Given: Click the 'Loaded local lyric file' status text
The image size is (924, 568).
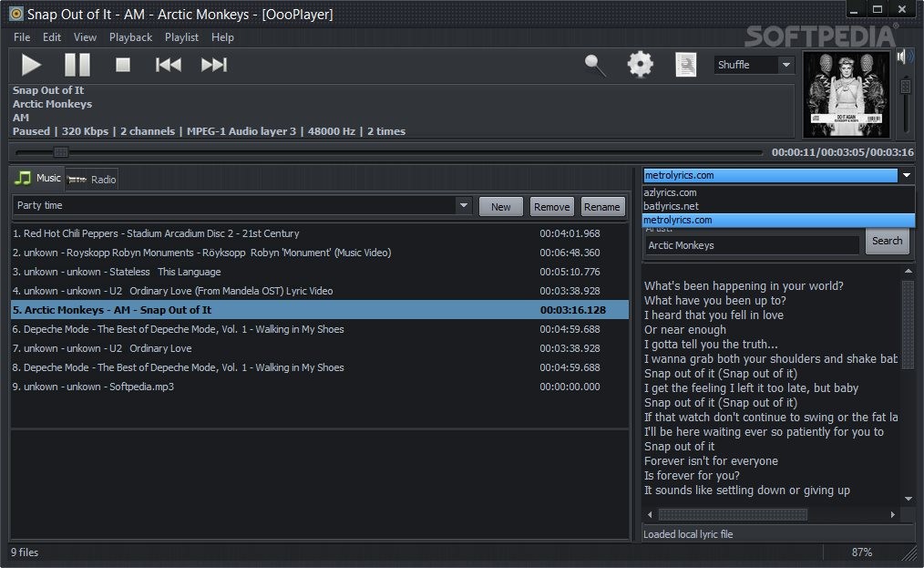Looking at the screenshot, I should click(x=688, y=534).
